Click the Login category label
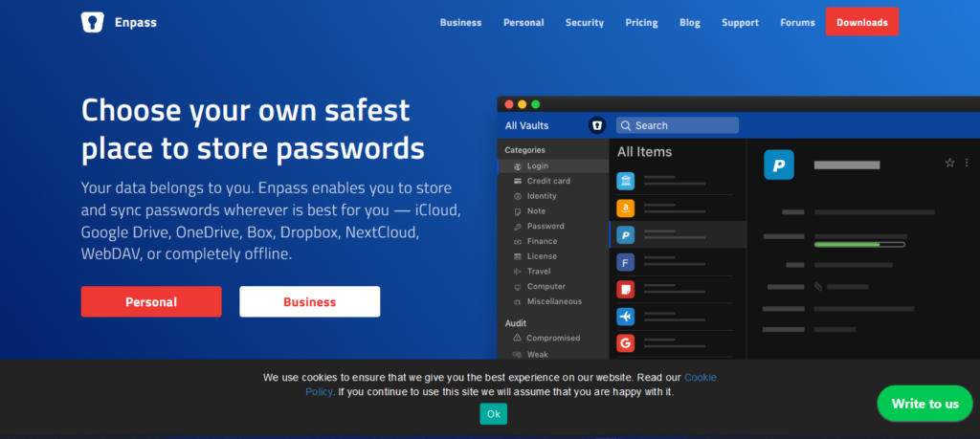The image size is (980, 439). (x=538, y=166)
